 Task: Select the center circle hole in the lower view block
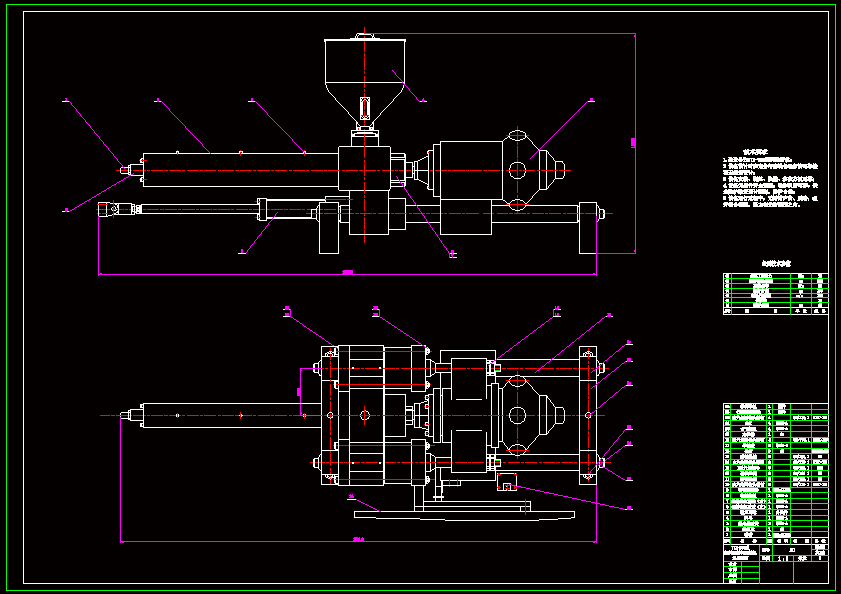tap(365, 414)
